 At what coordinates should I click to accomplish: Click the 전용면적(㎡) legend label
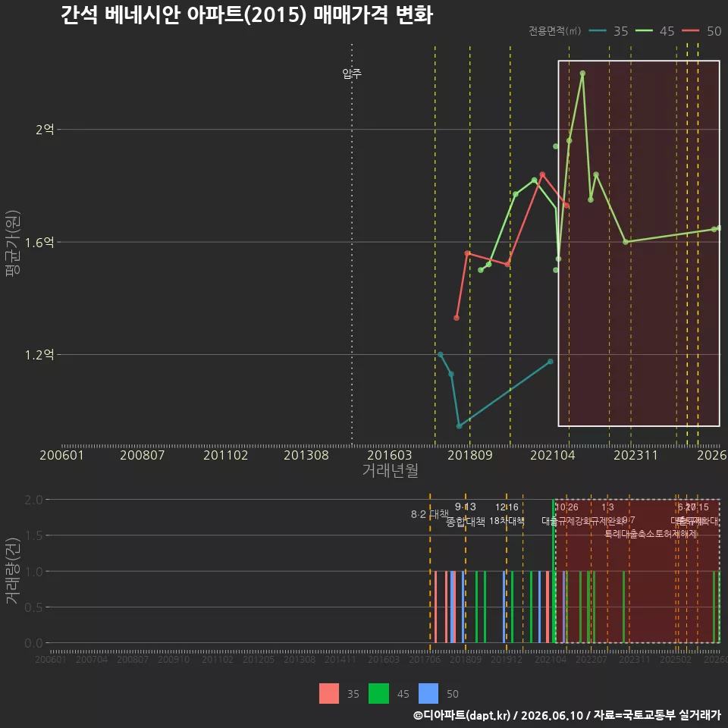pyautogui.click(x=555, y=30)
